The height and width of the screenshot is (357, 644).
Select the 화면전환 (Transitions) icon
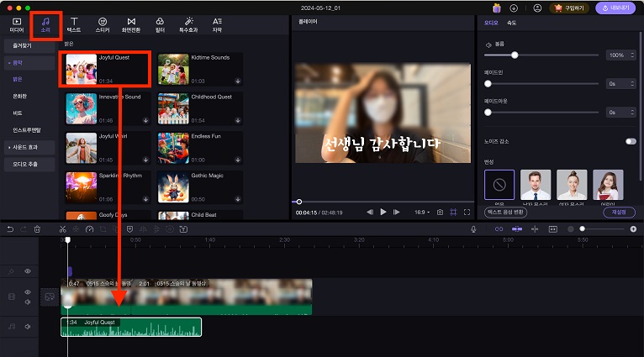(x=131, y=24)
